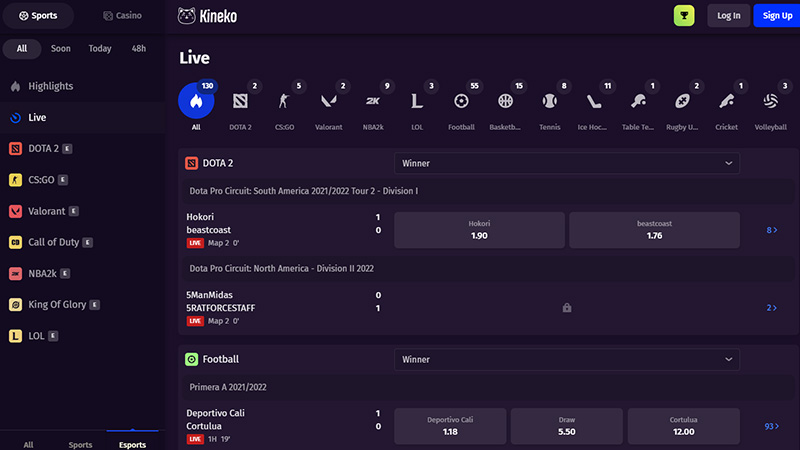Viewport: 800px width, 450px height.
Task: Filter live events by DOTA 2 icon
Action: click(x=240, y=101)
